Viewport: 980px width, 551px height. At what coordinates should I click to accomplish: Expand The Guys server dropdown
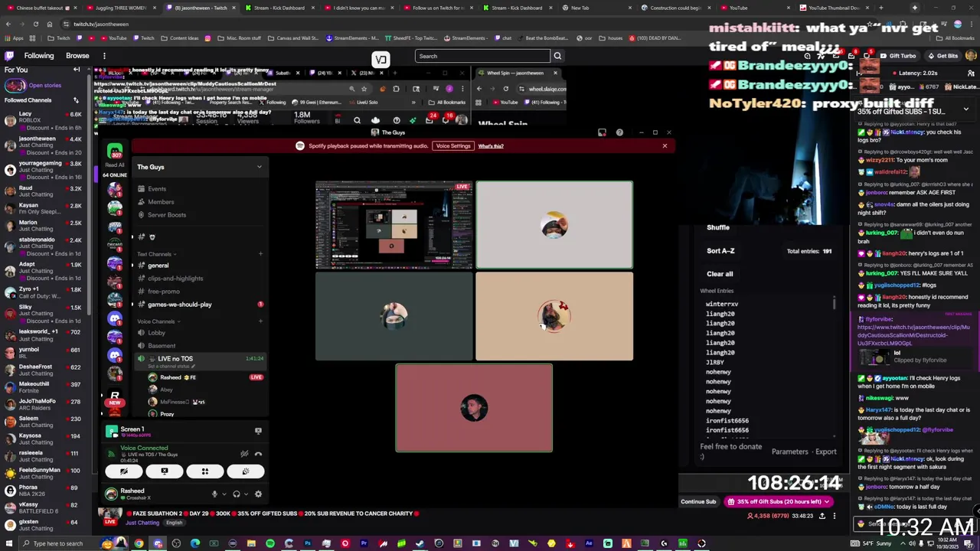point(259,167)
